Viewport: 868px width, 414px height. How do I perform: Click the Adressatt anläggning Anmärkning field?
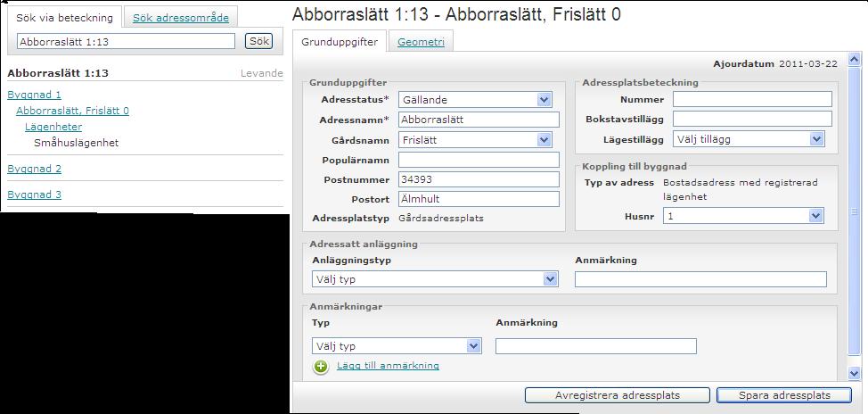[700, 279]
